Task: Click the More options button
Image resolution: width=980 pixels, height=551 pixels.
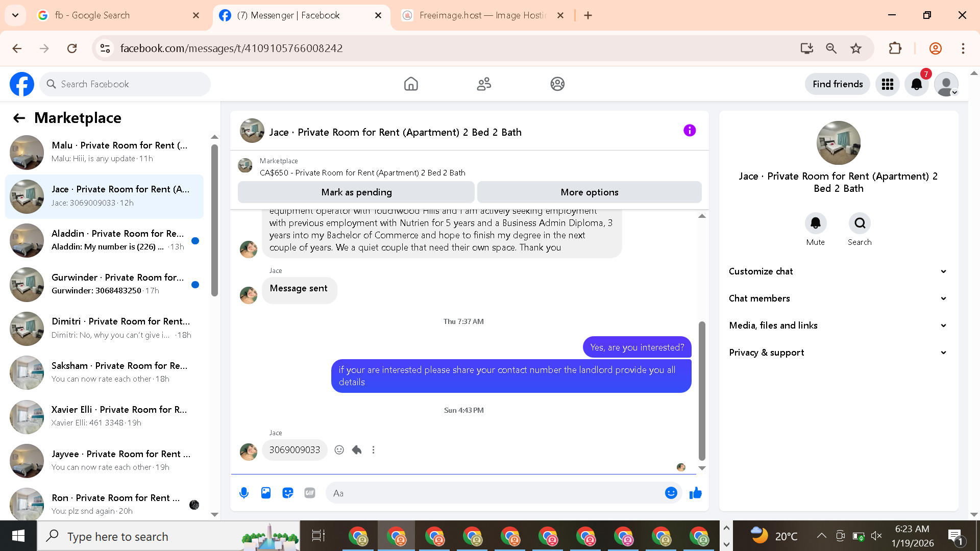Action: coord(589,192)
